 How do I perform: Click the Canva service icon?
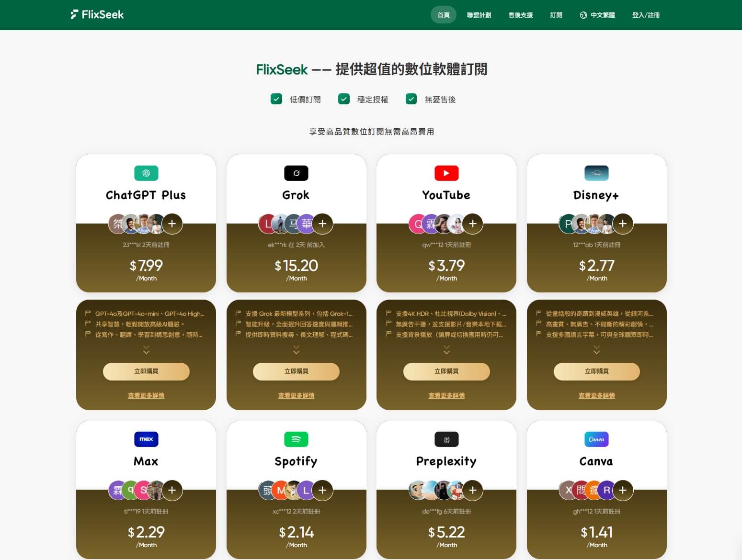pyautogui.click(x=596, y=439)
